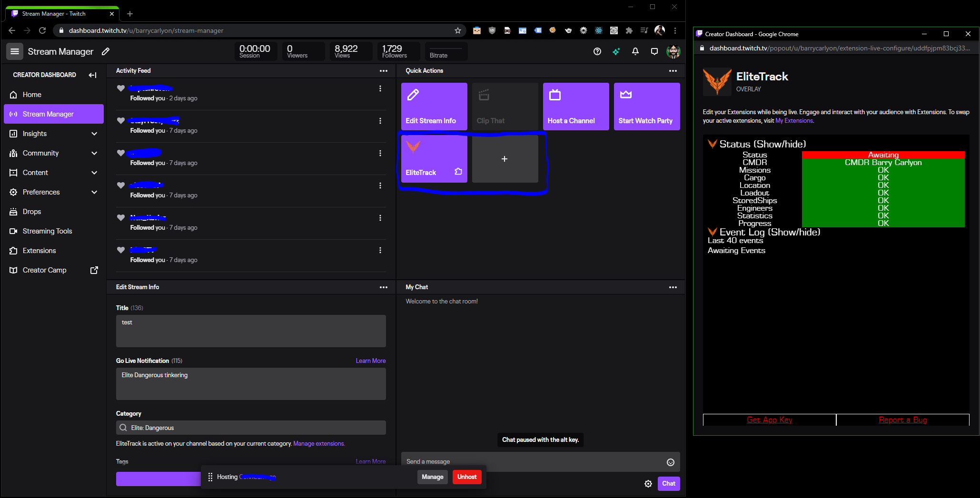Open new browser tab
Image resolution: width=980 pixels, height=498 pixels.
130,14
